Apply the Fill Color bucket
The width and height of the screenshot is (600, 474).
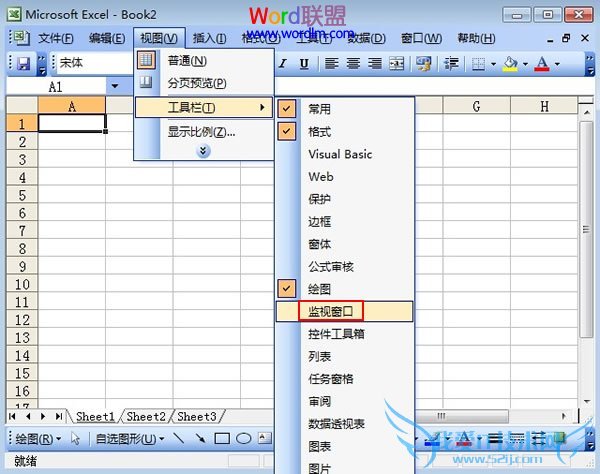pos(510,64)
